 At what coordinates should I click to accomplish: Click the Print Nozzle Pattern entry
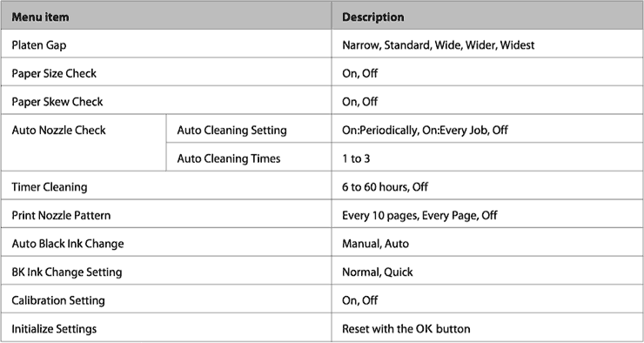click(x=61, y=215)
